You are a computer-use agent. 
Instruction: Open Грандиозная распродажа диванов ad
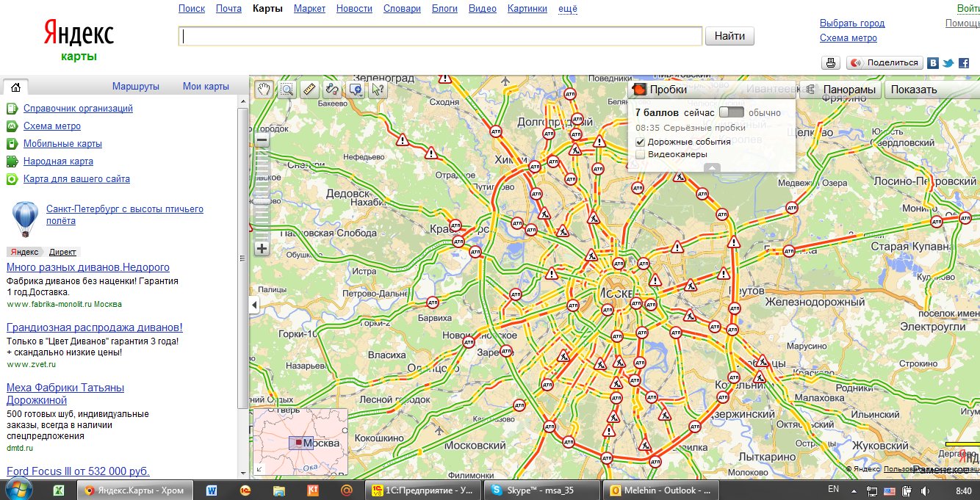(95, 327)
